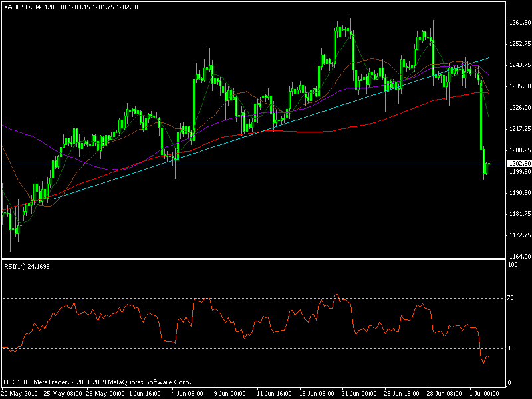Click the 1 Jul 00:00 time label
This screenshot has height=399, width=532.
tap(485, 394)
